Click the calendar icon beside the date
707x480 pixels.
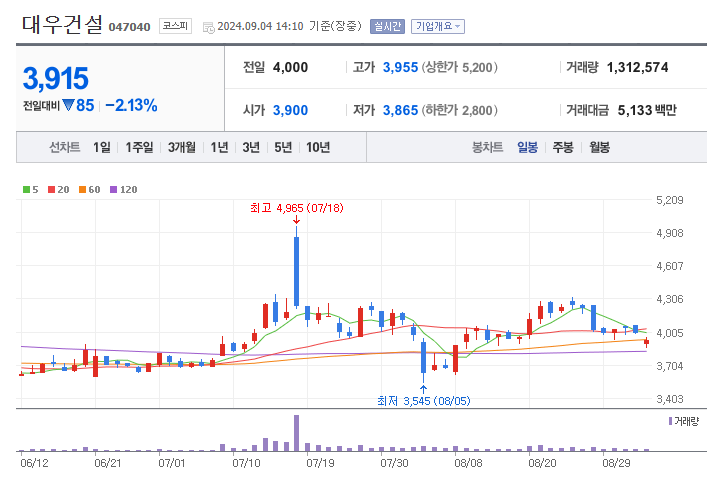coord(207,27)
